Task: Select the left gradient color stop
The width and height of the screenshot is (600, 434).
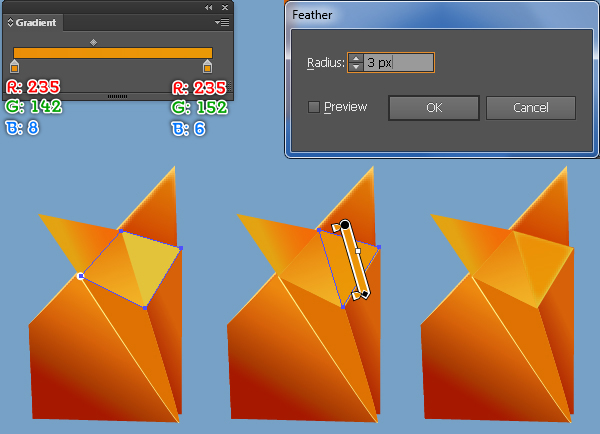Action: coord(15,66)
